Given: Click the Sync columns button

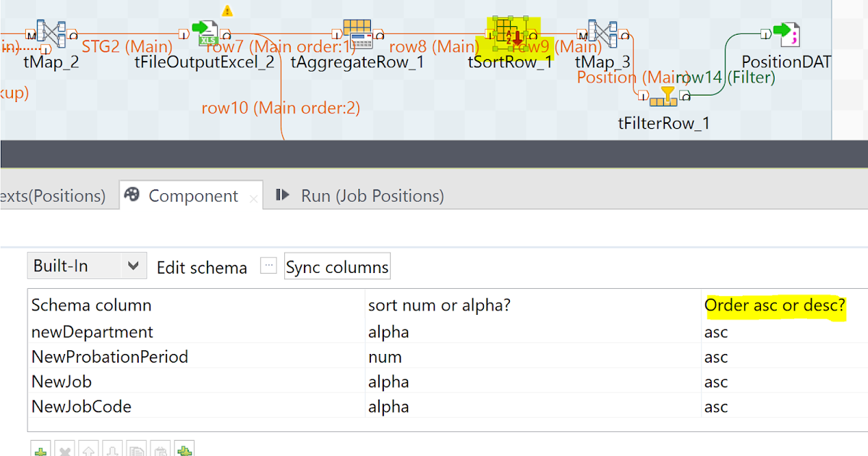Looking at the screenshot, I should [336, 266].
